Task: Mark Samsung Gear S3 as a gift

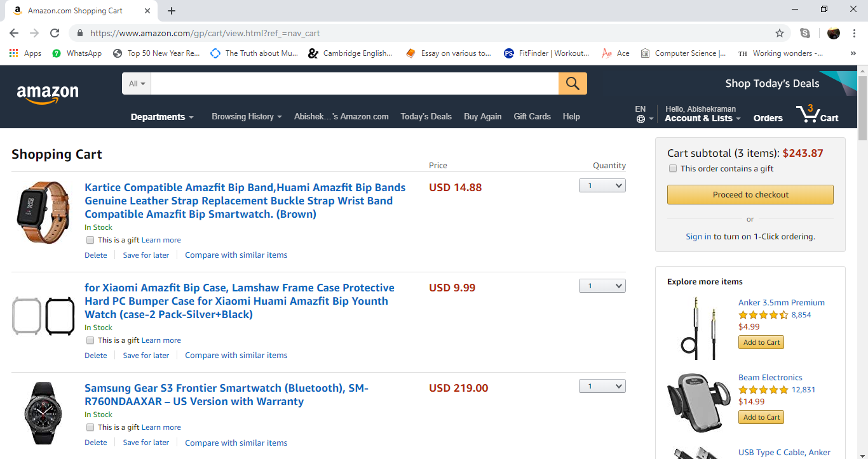Action: (90, 427)
